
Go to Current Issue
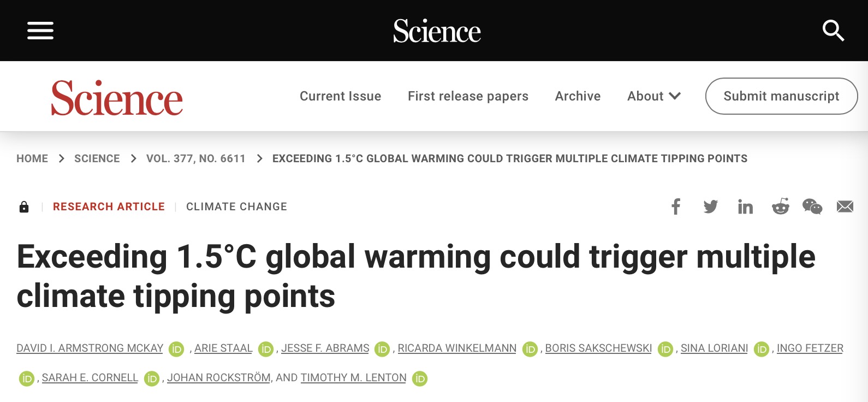[x=341, y=96]
